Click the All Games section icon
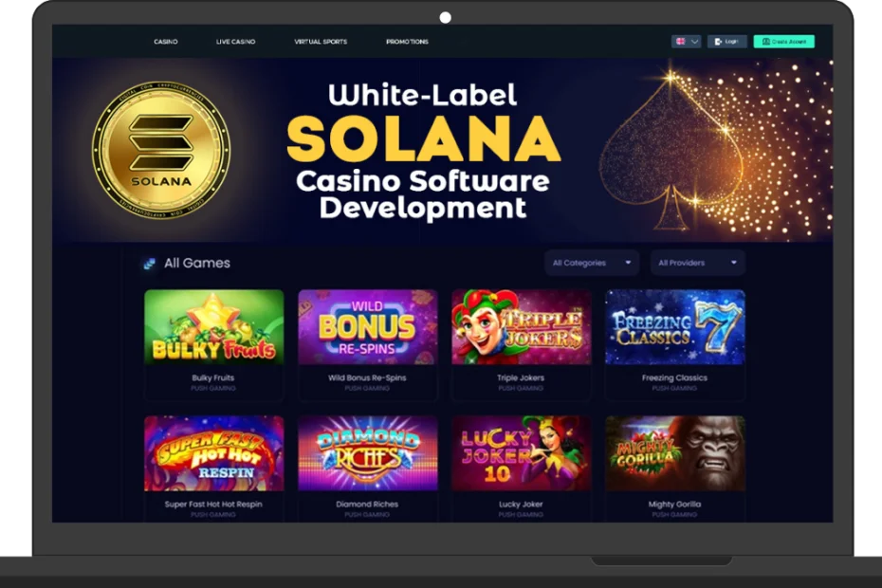This screenshot has width=882, height=588. point(149,264)
